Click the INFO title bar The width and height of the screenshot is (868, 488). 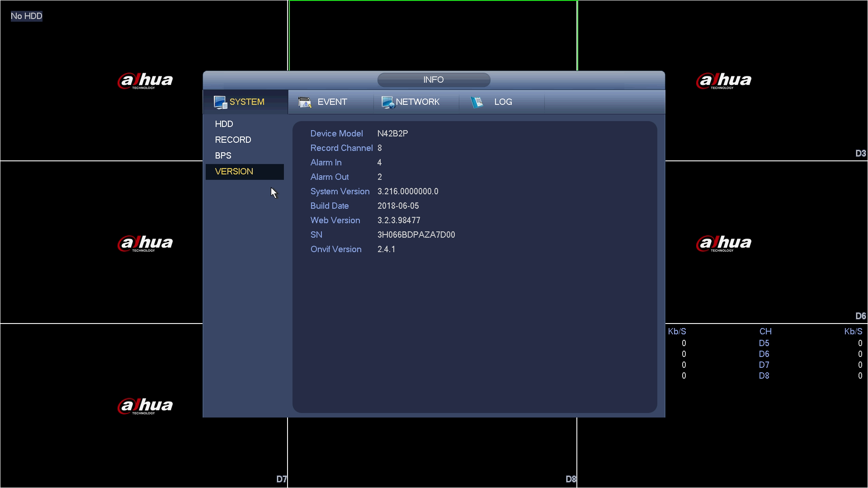click(x=434, y=80)
